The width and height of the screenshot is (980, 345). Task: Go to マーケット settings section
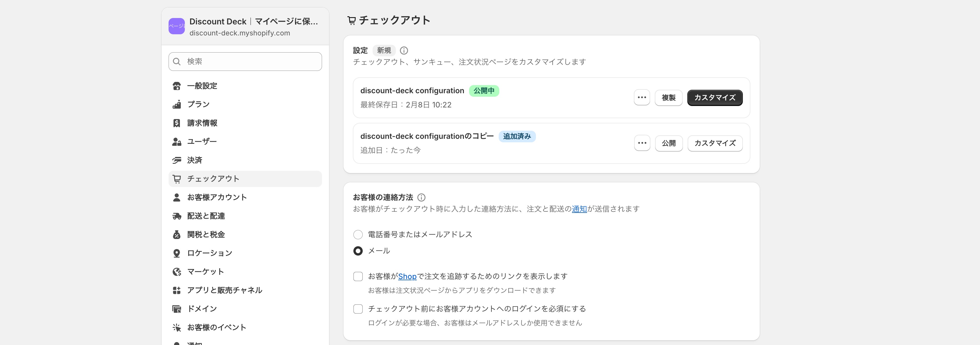[205, 272]
